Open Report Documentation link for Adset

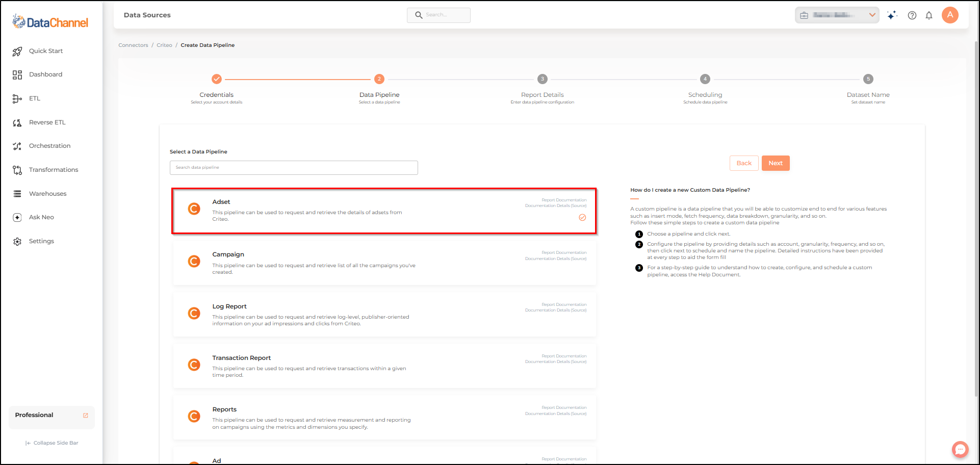[564, 200]
